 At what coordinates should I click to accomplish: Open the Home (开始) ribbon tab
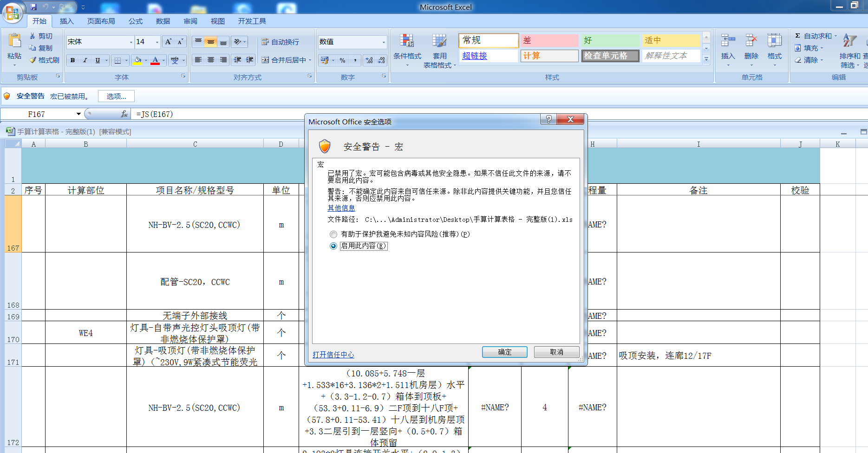point(39,21)
